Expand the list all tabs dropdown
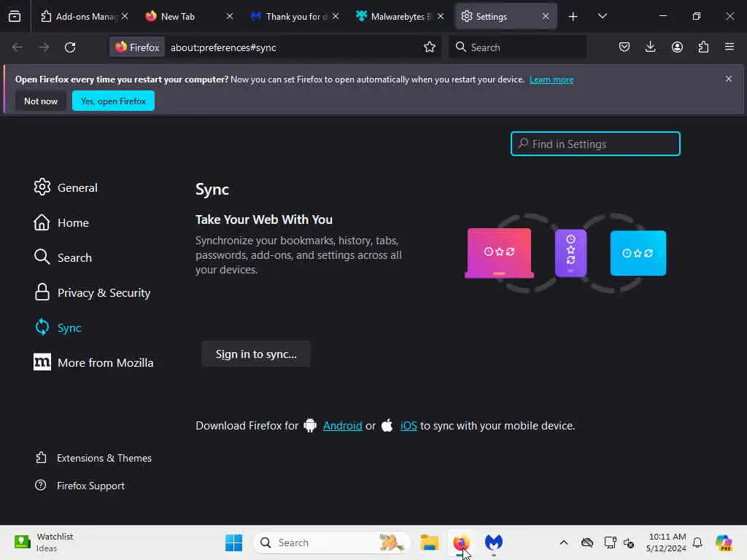The image size is (747, 560). pos(602,16)
